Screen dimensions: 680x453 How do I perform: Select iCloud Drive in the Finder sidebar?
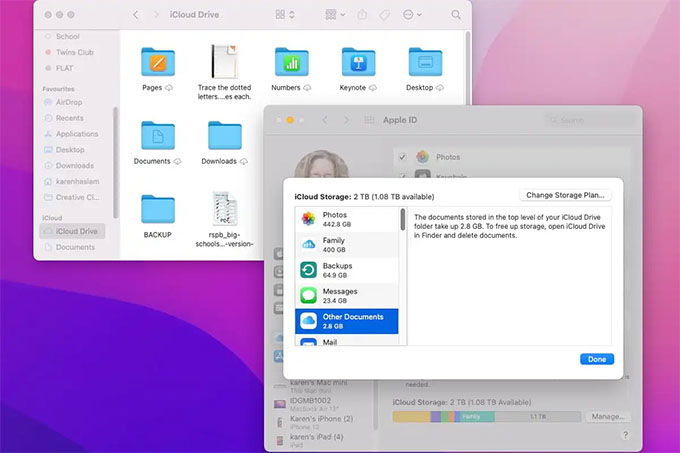click(x=72, y=231)
